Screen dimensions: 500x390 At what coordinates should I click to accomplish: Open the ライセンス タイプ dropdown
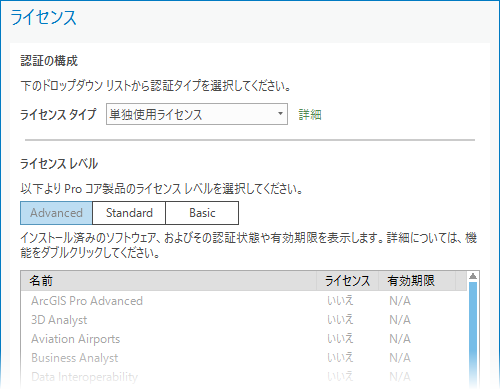(x=197, y=114)
